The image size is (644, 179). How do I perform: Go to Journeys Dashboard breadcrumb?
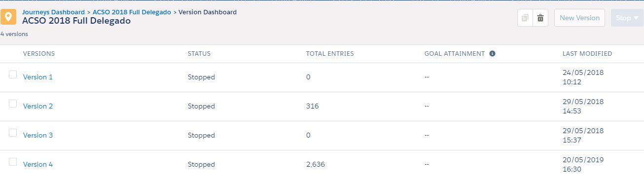tap(53, 12)
